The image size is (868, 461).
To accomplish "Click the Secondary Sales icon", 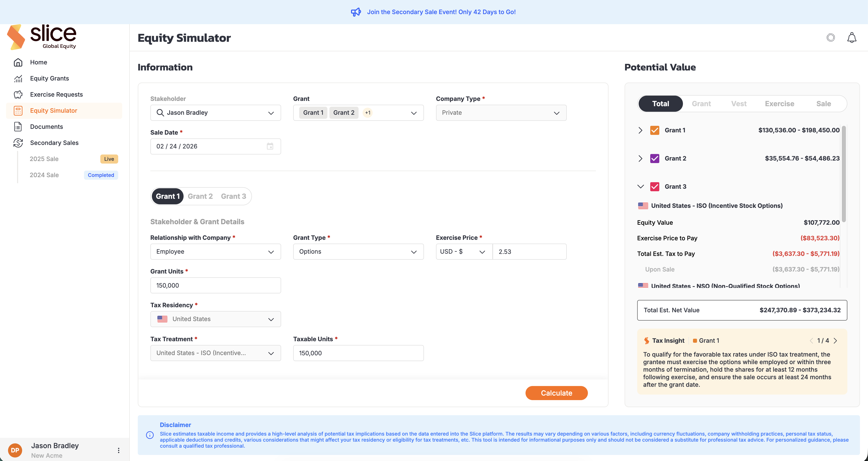I will click(x=18, y=143).
